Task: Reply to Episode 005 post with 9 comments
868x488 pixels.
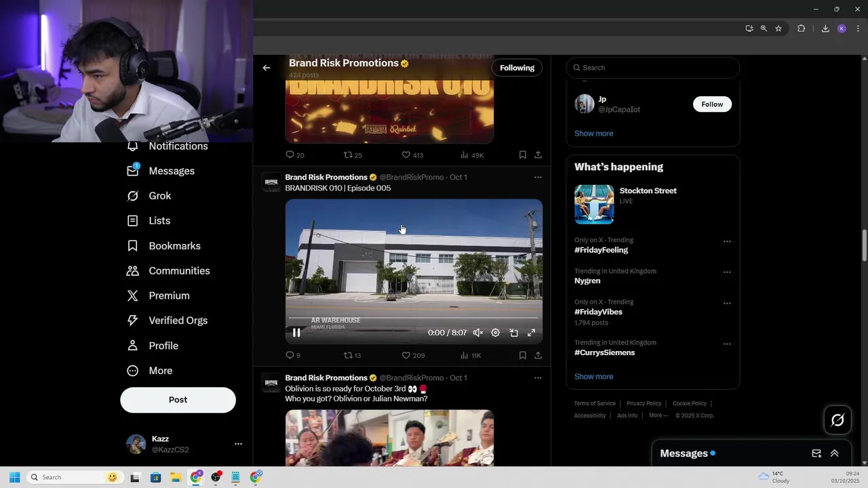Action: [293, 355]
